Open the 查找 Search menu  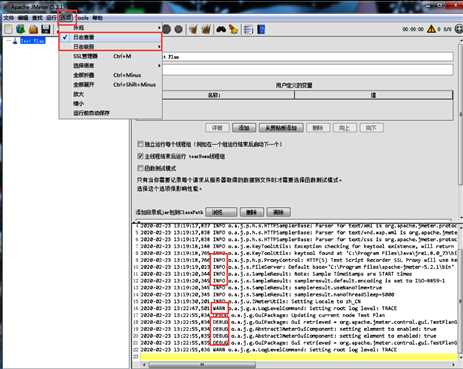tap(37, 18)
